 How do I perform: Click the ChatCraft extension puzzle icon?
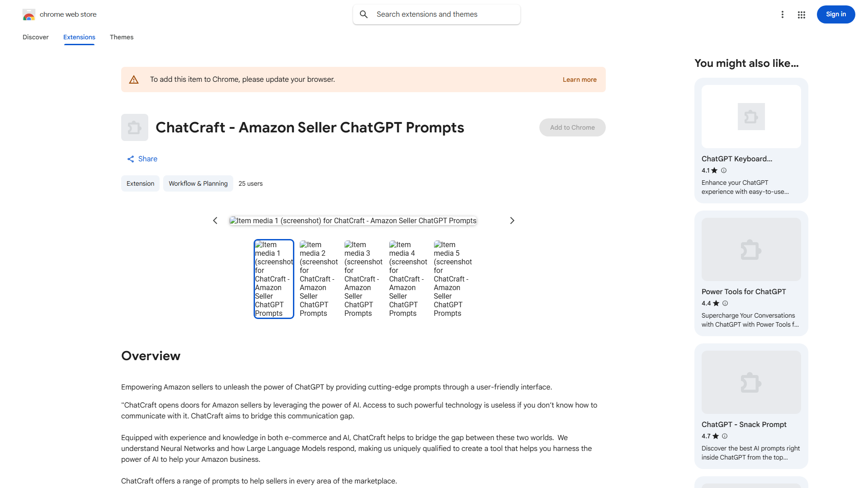click(x=134, y=127)
